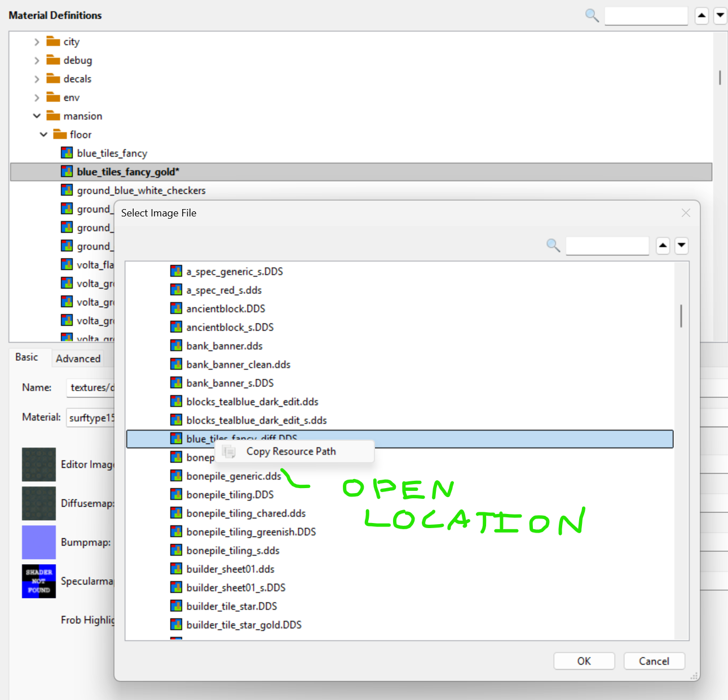
Task: Click the up arrow next to Material Definitions search
Action: (x=701, y=16)
